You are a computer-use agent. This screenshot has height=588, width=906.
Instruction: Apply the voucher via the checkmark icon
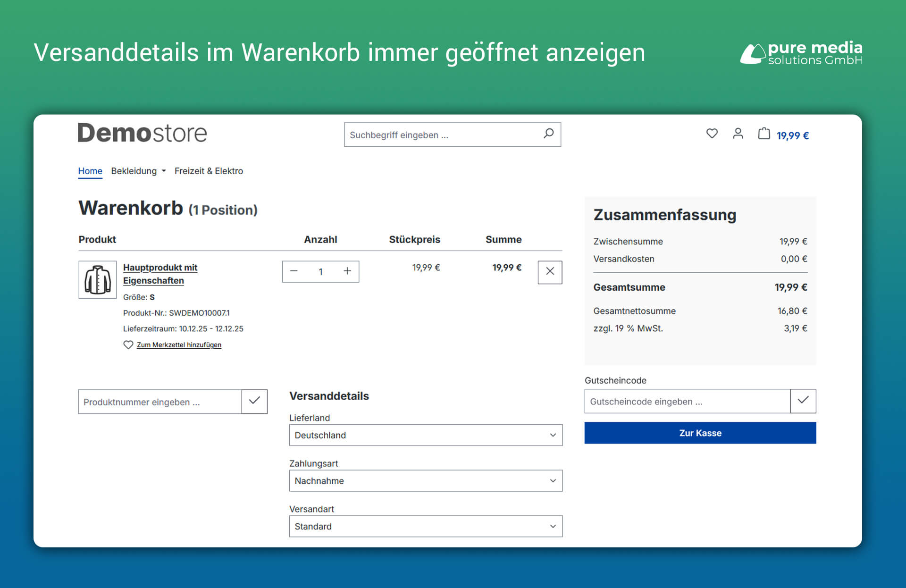[x=803, y=401]
